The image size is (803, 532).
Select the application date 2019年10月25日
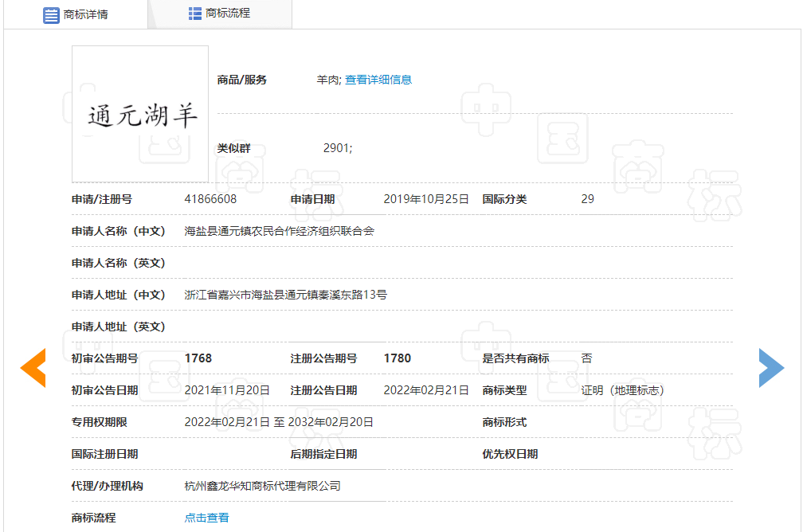pos(426,199)
